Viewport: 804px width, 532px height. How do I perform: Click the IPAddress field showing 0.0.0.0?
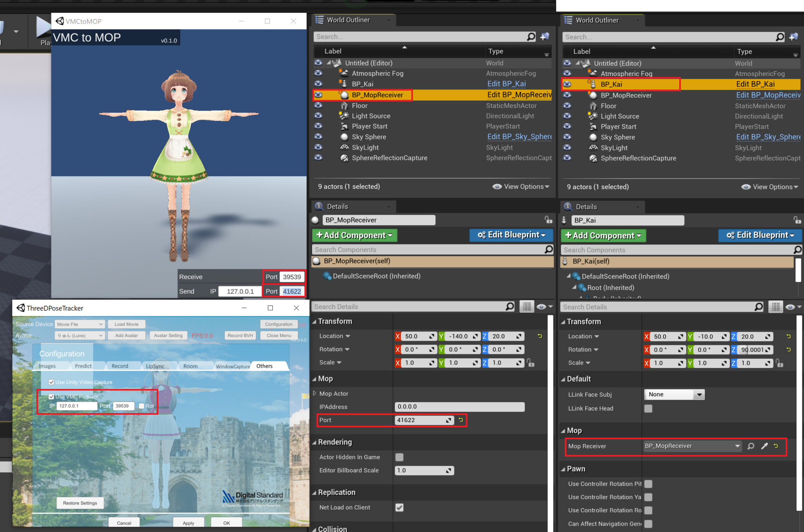pyautogui.click(x=459, y=407)
